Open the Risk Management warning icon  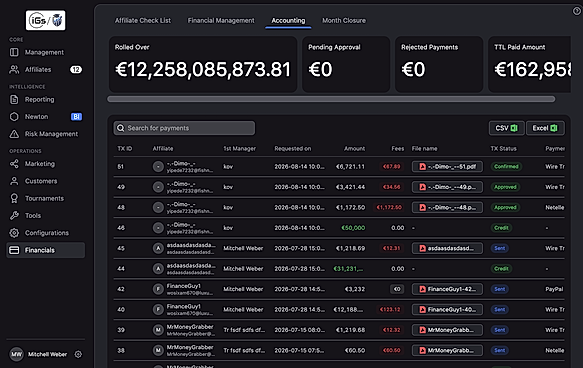pyautogui.click(x=14, y=134)
